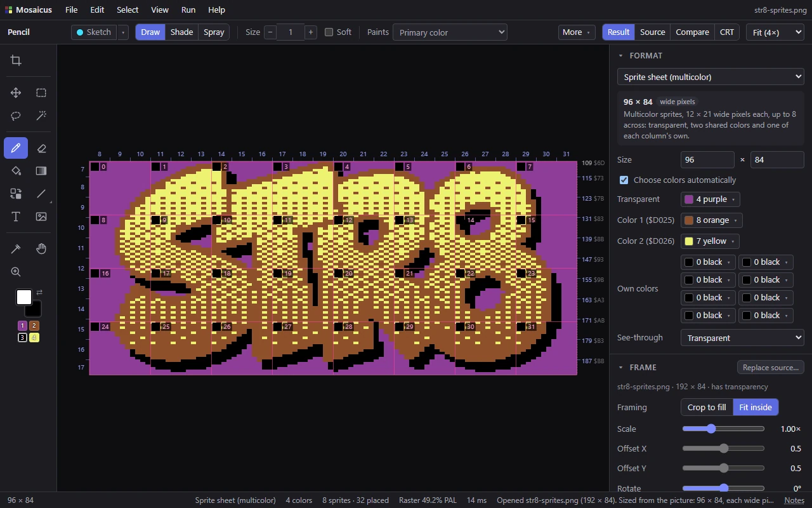Set framing to Crop to fill
The width and height of the screenshot is (812, 508).
tap(707, 407)
